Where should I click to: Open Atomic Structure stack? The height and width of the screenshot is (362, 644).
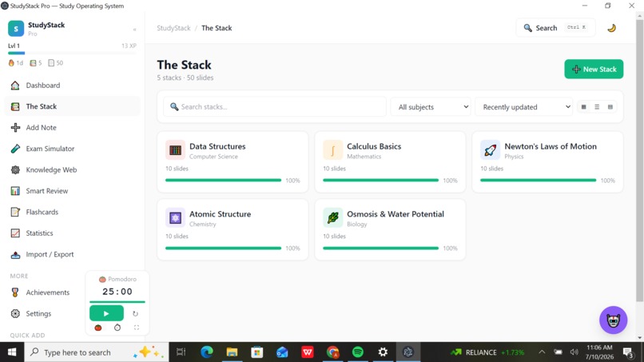pos(233,229)
